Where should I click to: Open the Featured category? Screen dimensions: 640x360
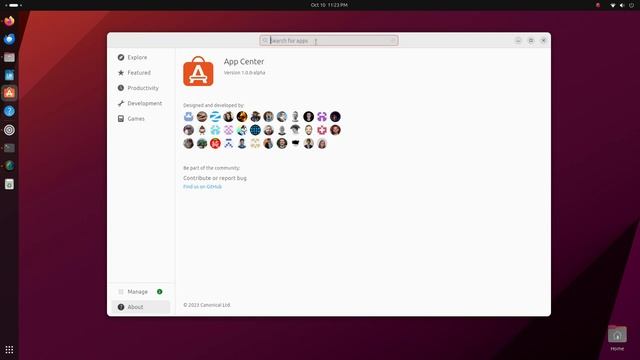pos(140,73)
